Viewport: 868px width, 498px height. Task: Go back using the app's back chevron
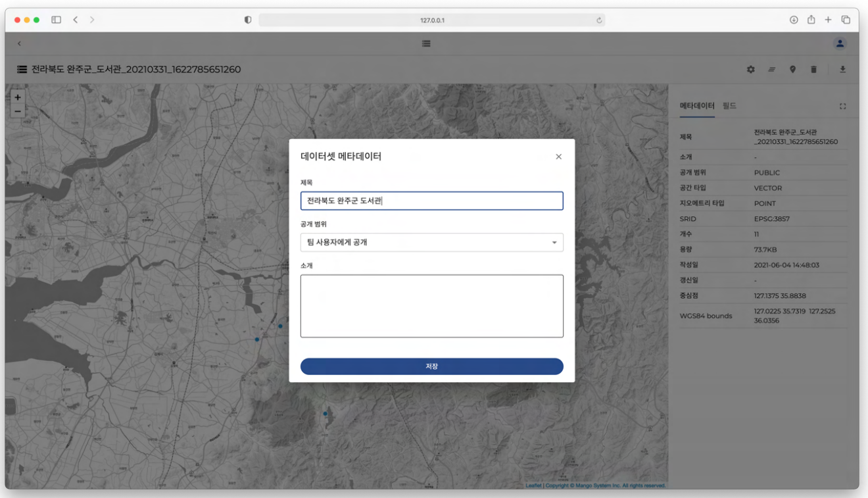pos(19,43)
